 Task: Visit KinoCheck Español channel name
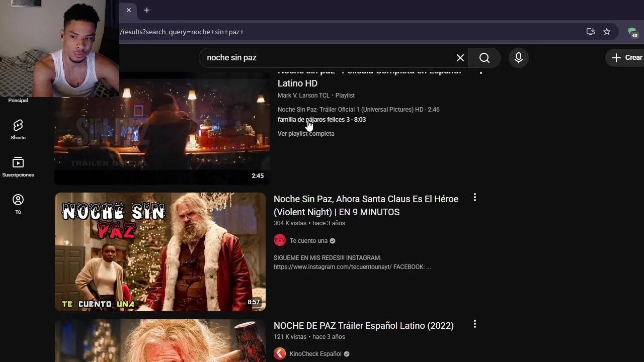tap(315, 354)
